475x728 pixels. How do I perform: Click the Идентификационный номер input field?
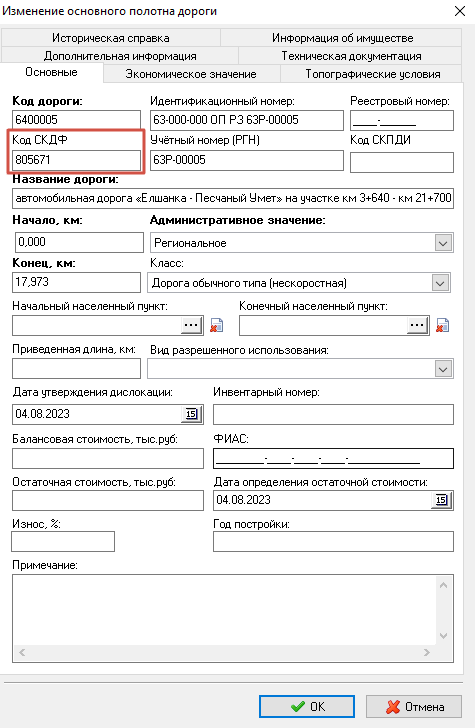click(247, 120)
